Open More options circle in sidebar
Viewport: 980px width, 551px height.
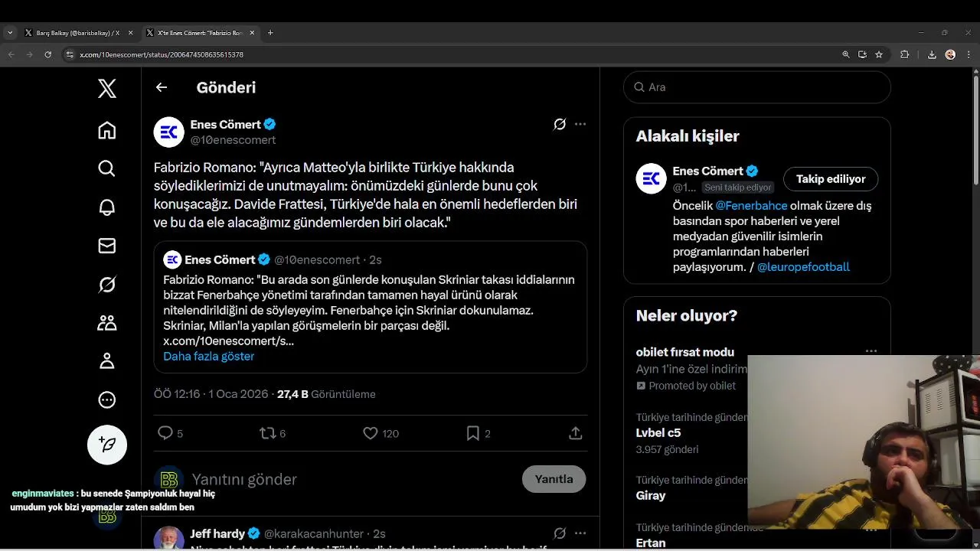pos(107,399)
